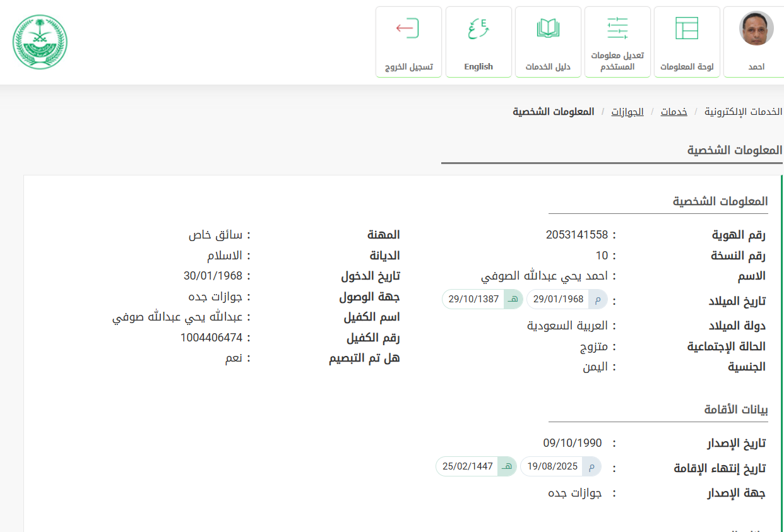Screen dimensions: 784x532
Task: Toggle iqama expiry date to Gregorian (م)
Action: tap(591, 466)
